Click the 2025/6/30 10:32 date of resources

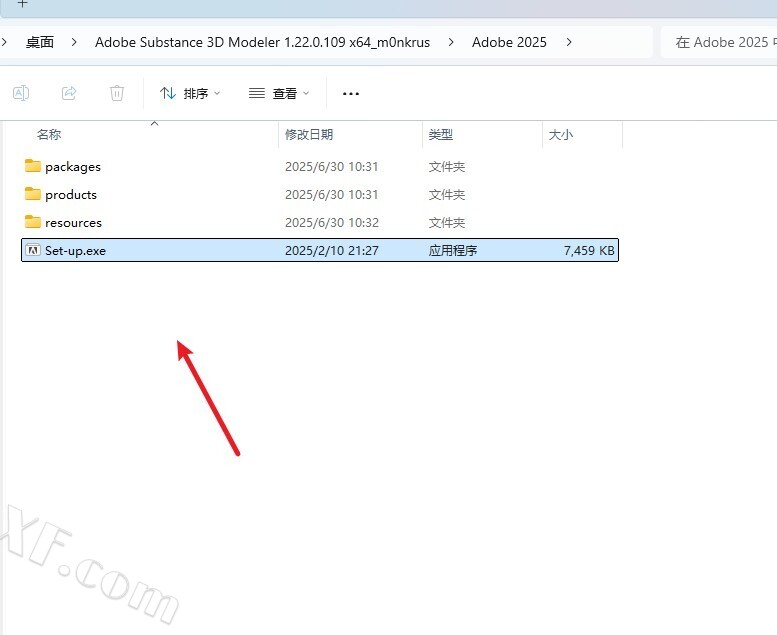[332, 223]
